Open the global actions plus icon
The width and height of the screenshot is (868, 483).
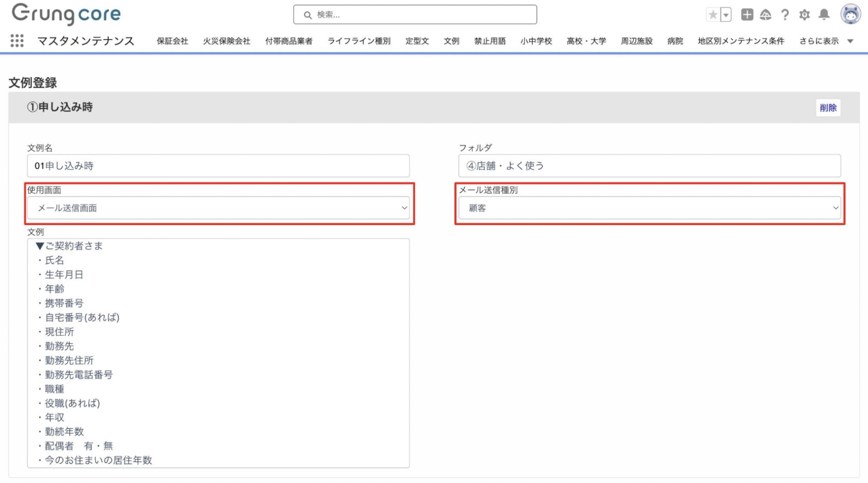[x=747, y=15]
